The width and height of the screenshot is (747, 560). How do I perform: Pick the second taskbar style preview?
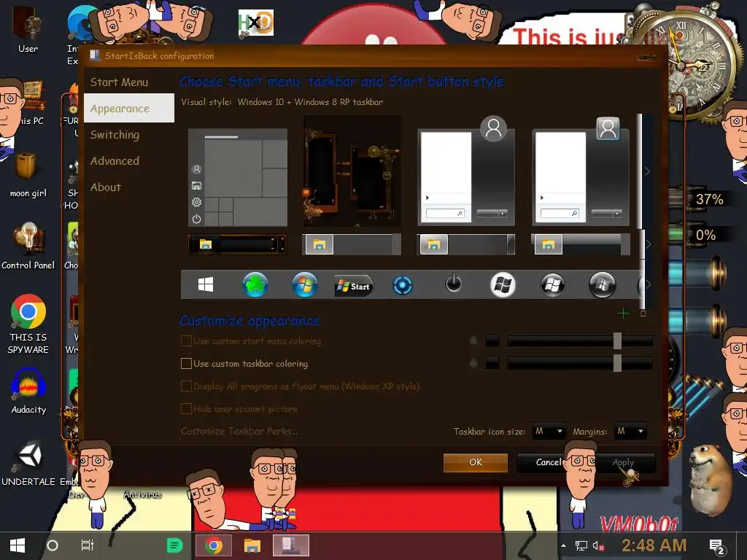pyautogui.click(x=352, y=244)
